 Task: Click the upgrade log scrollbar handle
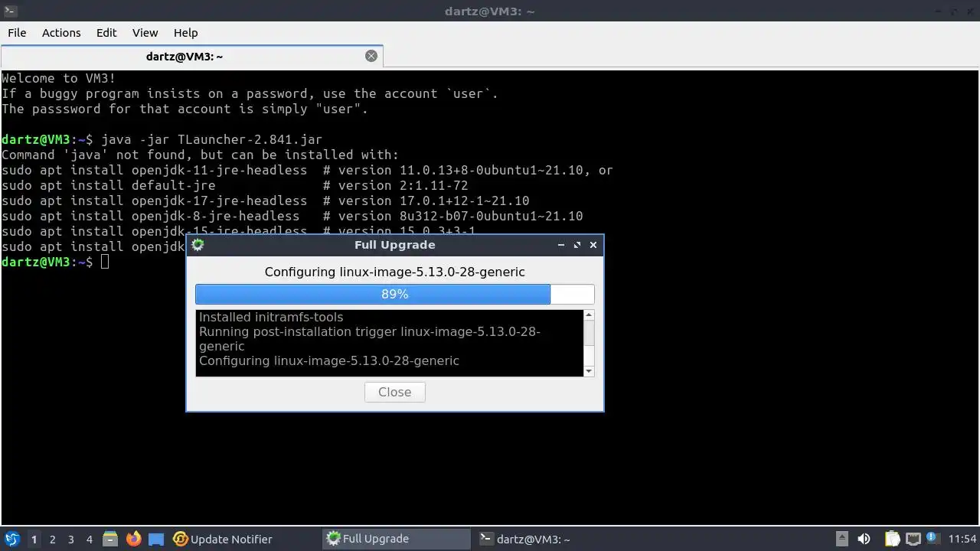[x=589, y=333]
